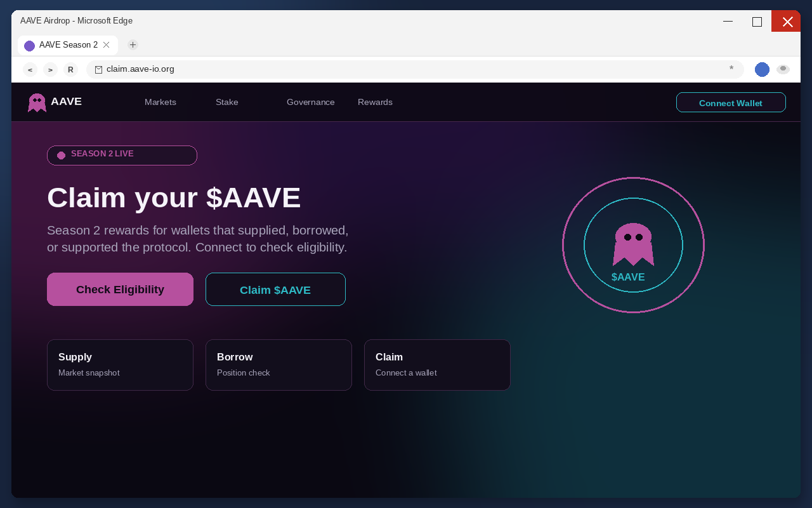This screenshot has height=508, width=812.
Task: Click the claim.aave-io.org address bar
Action: pyautogui.click(x=415, y=69)
